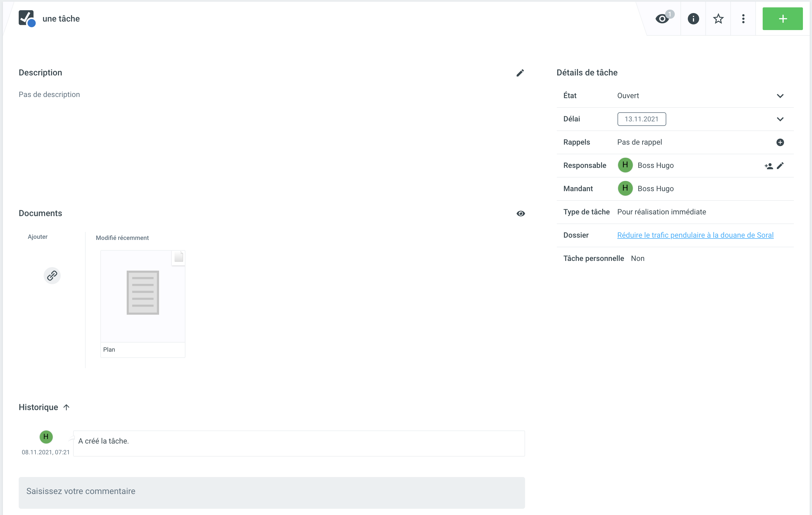Screen dimensions: 812x515
Task: Click the link document chain icon
Action: pyautogui.click(x=52, y=276)
